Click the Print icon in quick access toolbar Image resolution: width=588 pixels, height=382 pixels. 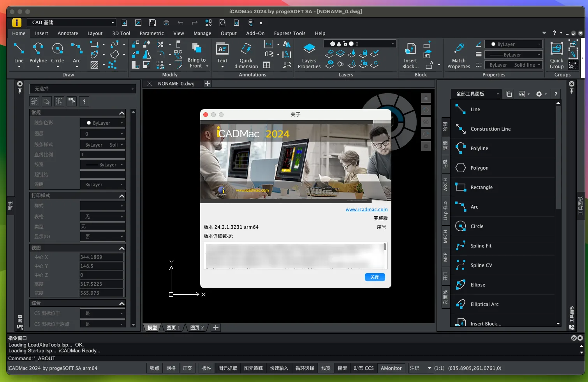166,23
